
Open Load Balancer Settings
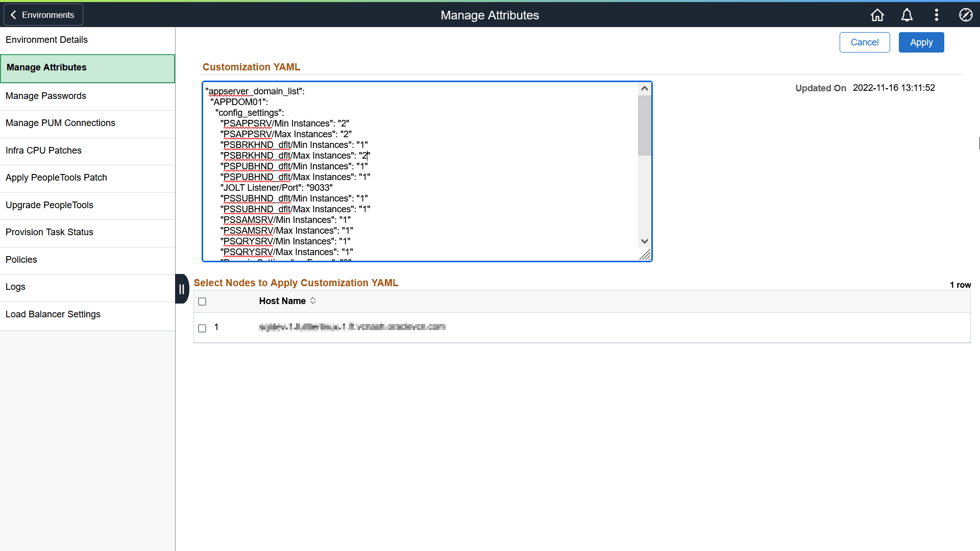tap(53, 314)
